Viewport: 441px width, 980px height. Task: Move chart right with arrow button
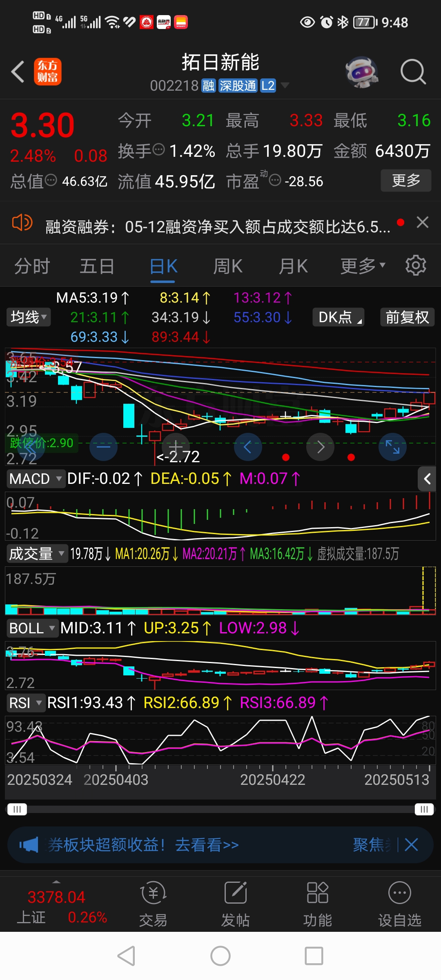click(320, 447)
